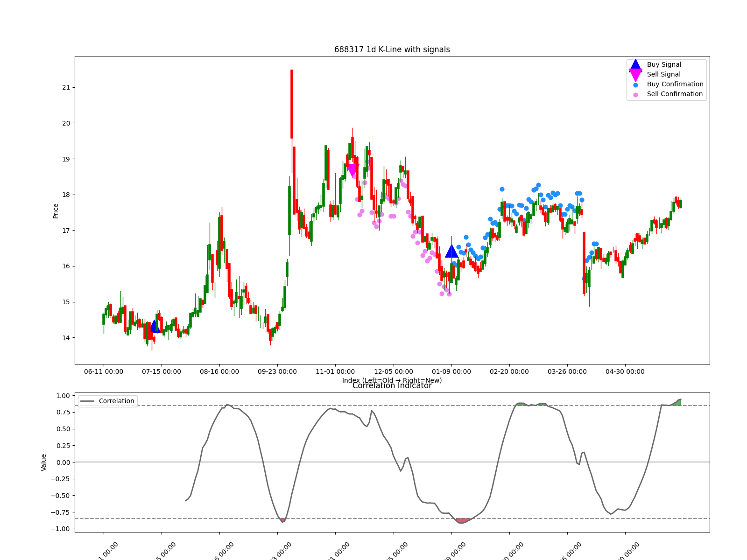The width and height of the screenshot is (747, 560).
Task: Click the chart title "688317 1d K-Line with signals"
Action: pos(392,49)
